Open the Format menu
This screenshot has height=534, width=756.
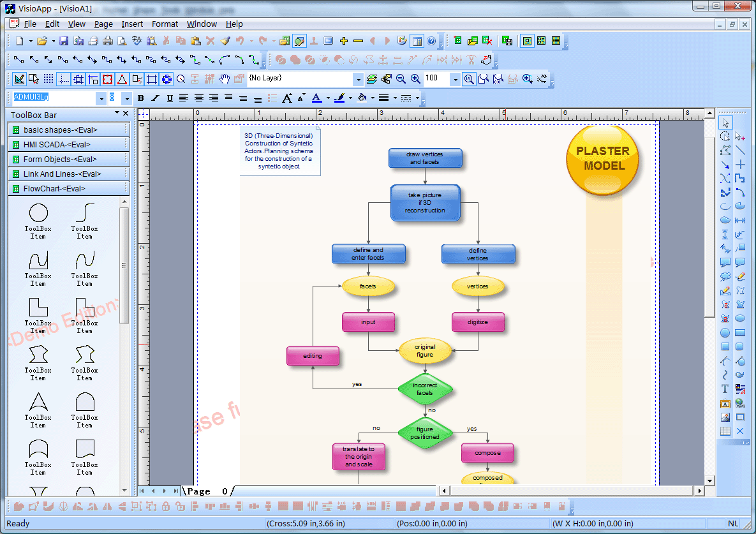165,24
